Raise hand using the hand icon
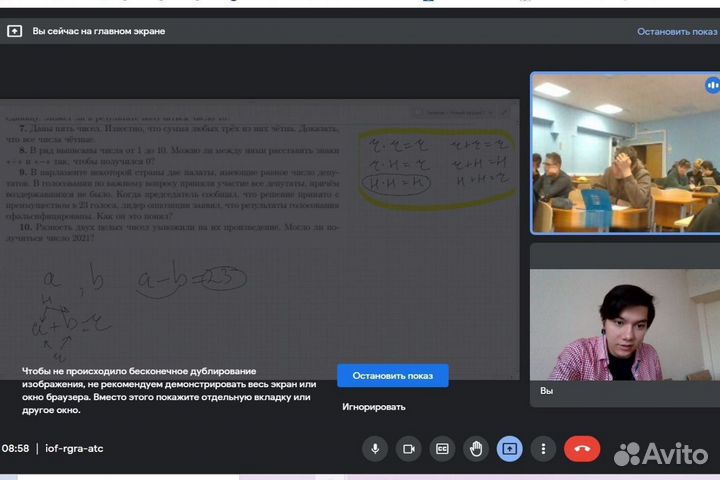The height and width of the screenshot is (480, 720). coord(476,449)
